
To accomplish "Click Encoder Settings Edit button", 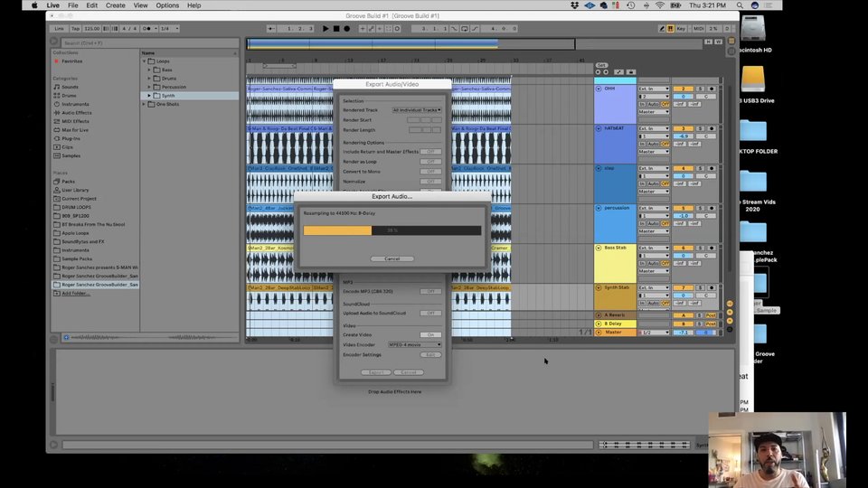I will tap(430, 354).
